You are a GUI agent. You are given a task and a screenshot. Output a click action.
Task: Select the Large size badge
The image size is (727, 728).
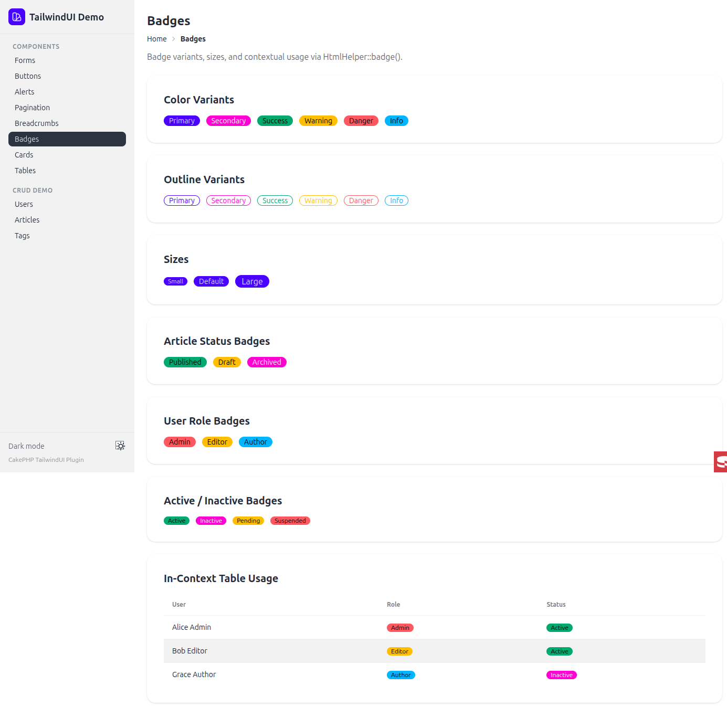(x=252, y=281)
